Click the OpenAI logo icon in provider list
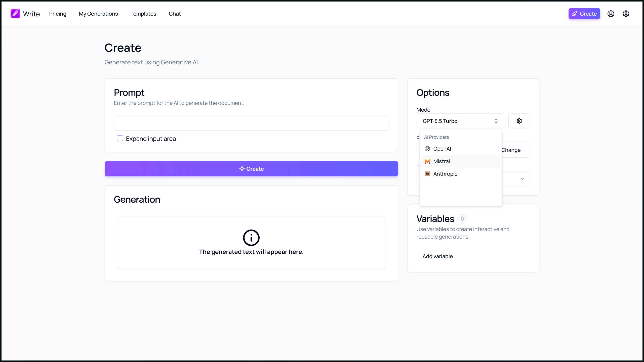 click(427, 149)
